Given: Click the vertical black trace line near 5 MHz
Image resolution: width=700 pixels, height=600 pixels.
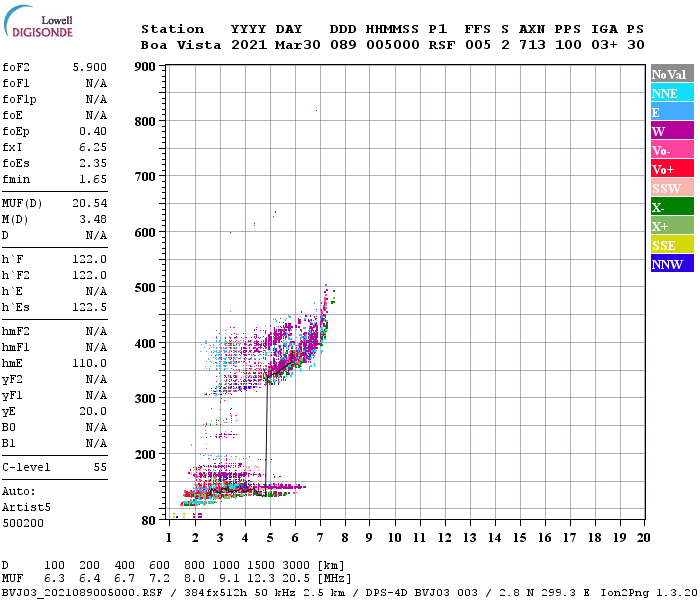Looking at the screenshot, I should [267, 438].
